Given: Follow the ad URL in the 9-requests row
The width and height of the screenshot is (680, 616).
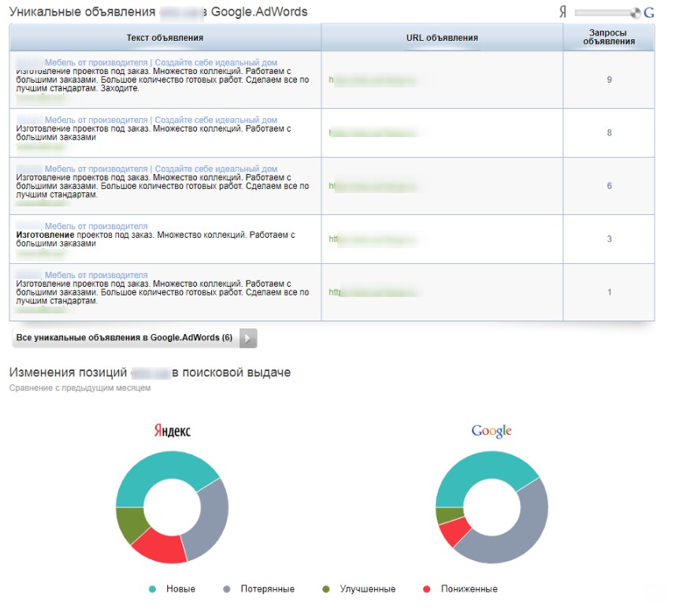Looking at the screenshot, I should pos(373,80).
